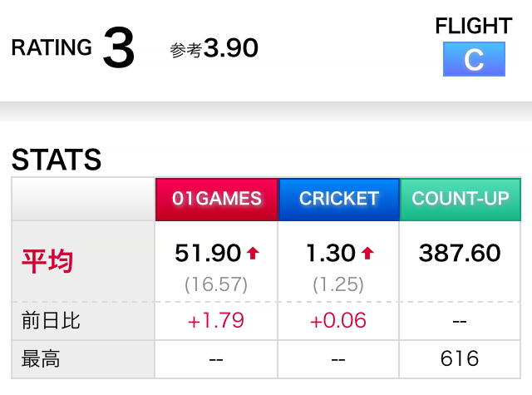Viewport: 532px width, 395px height.
Task: Select the 平均 row label
Action: pos(47,261)
